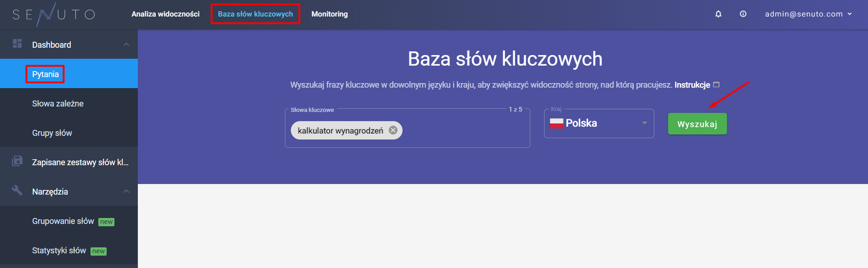Open the Kraj country dropdown arrow
Viewport: 868px width, 268px height.
pyautogui.click(x=644, y=123)
